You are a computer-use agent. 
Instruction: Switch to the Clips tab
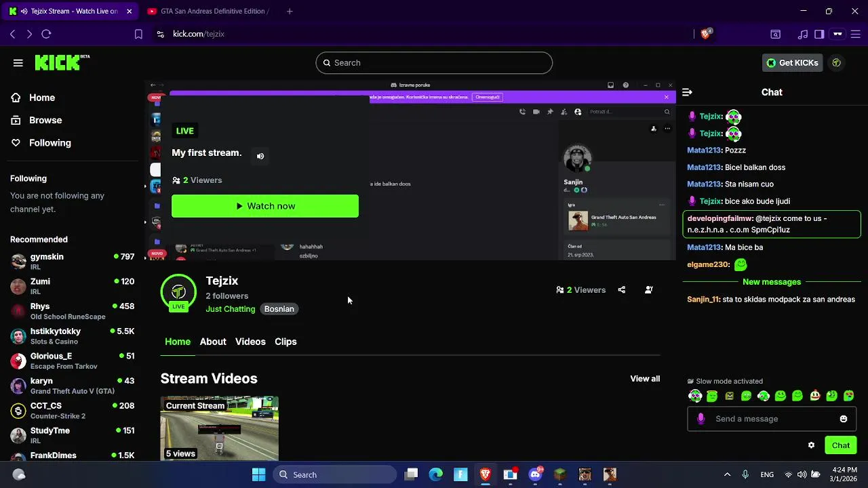point(285,342)
